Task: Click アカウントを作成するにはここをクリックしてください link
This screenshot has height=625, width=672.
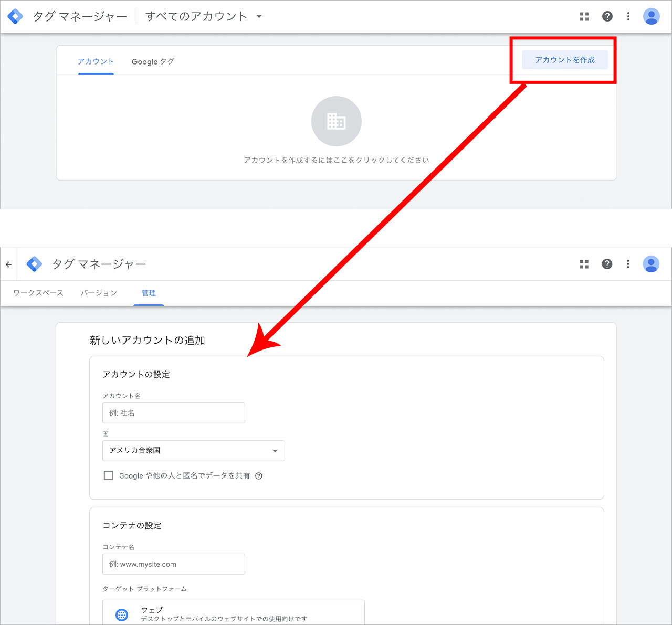Action: (337, 160)
